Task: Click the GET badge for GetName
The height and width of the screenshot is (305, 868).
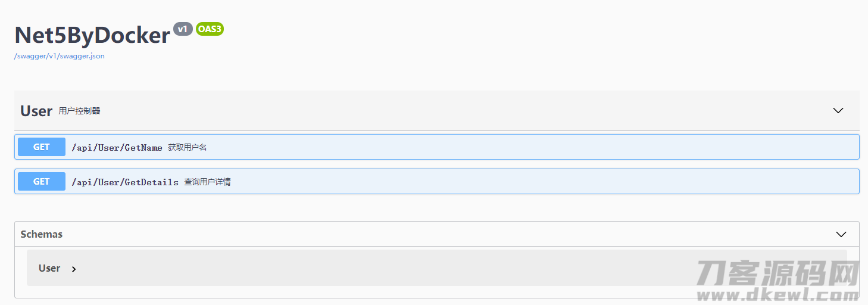Action: (x=42, y=147)
